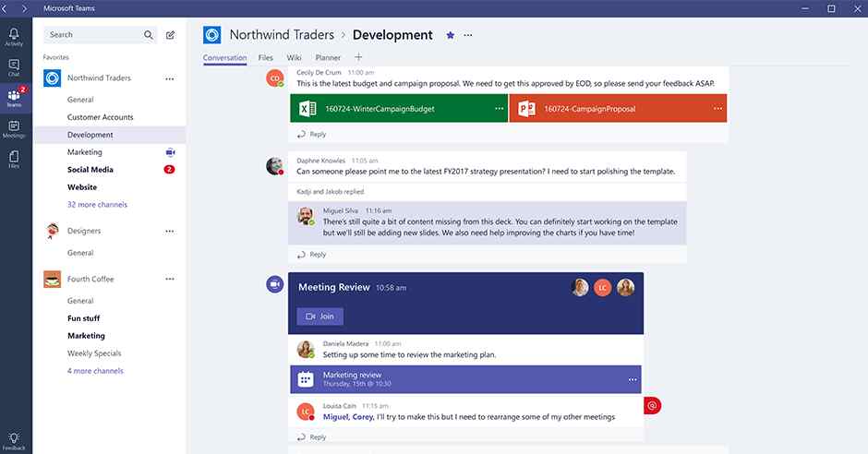Expand the 4 more channels link

[x=95, y=371]
